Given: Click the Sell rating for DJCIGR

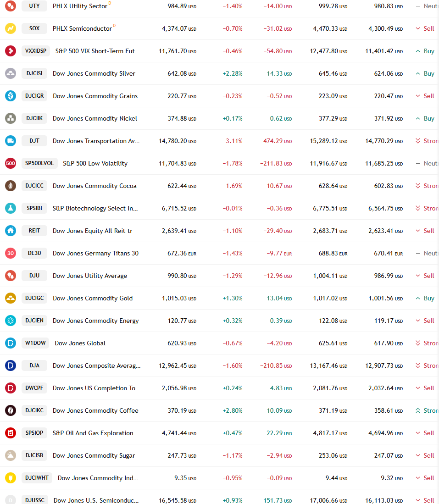Looking at the screenshot, I should 425,96.
